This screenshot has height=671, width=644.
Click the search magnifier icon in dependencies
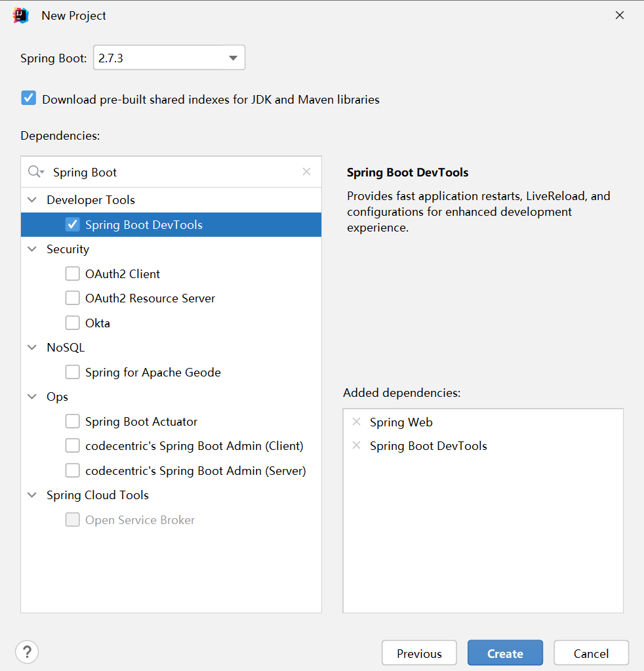click(36, 172)
